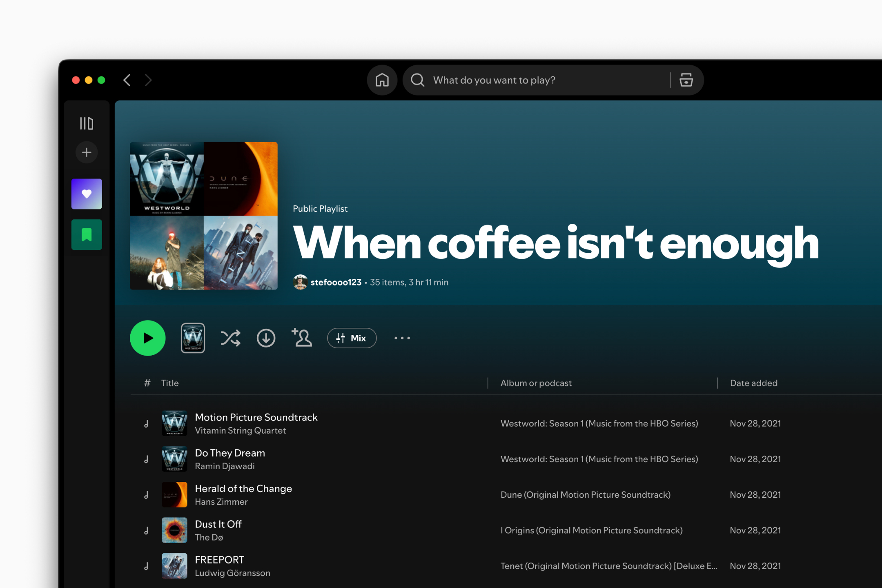Click the playlist cover thumbnail near the play button
882x588 pixels.
(x=192, y=338)
